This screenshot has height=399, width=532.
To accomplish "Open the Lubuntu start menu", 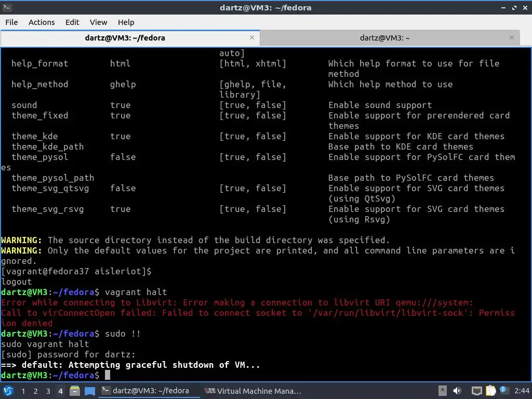I will (8, 391).
